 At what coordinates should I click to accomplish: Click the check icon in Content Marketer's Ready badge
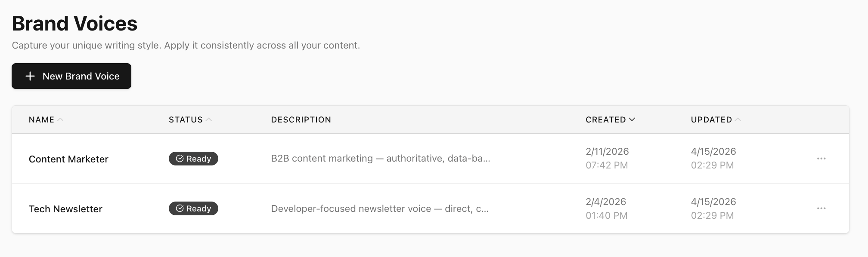click(180, 159)
